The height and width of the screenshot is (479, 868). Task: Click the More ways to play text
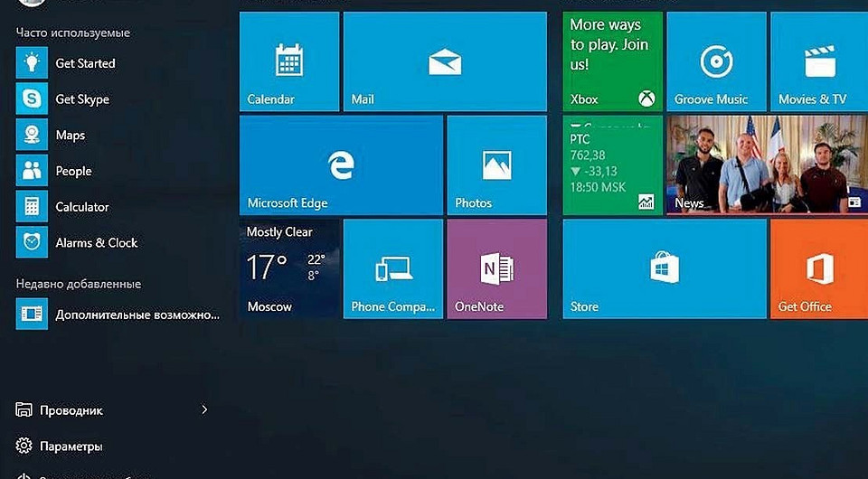[609, 44]
